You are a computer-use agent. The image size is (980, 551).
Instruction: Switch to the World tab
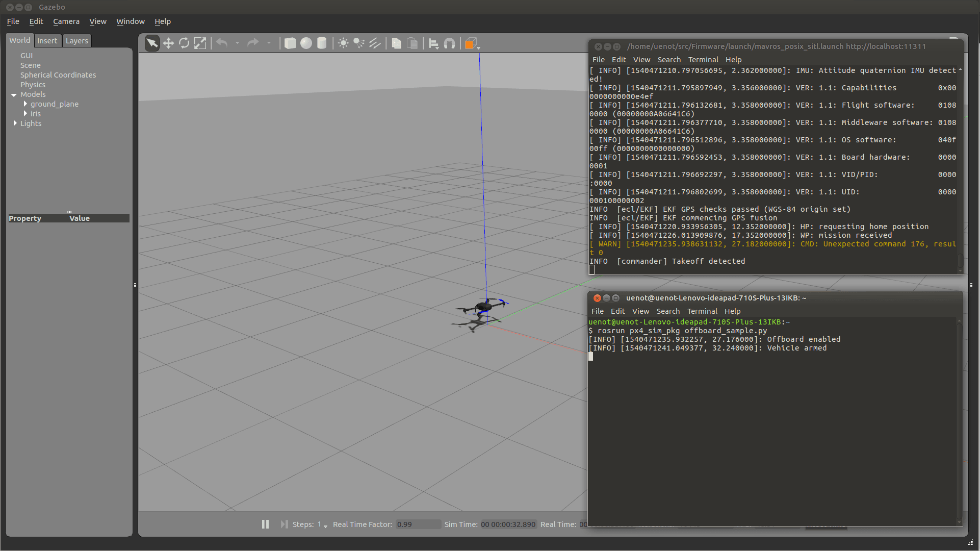(x=19, y=40)
